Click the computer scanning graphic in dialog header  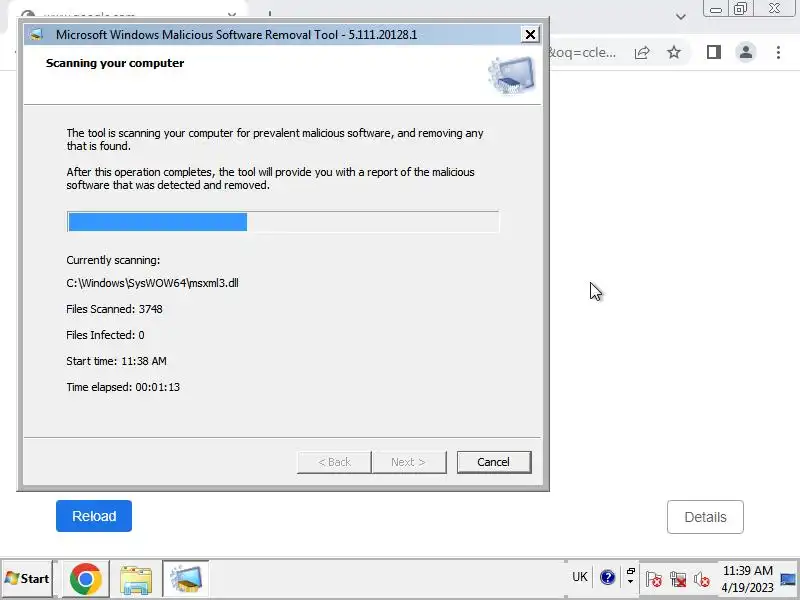tap(512, 75)
